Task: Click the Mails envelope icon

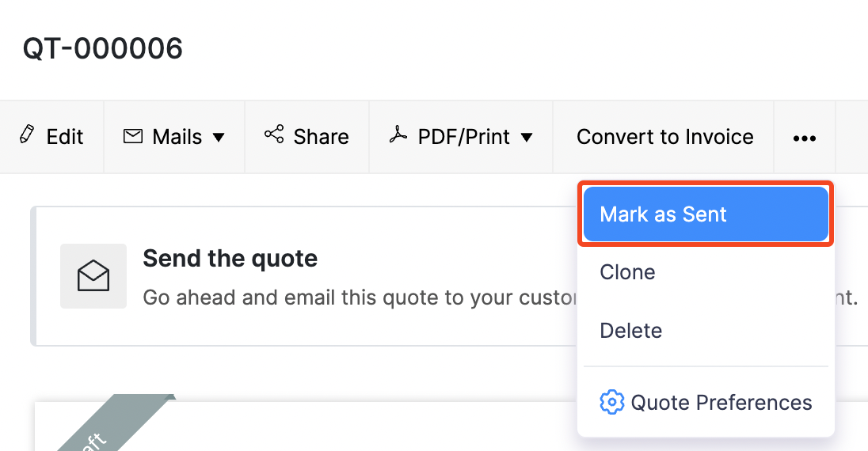Action: click(133, 136)
